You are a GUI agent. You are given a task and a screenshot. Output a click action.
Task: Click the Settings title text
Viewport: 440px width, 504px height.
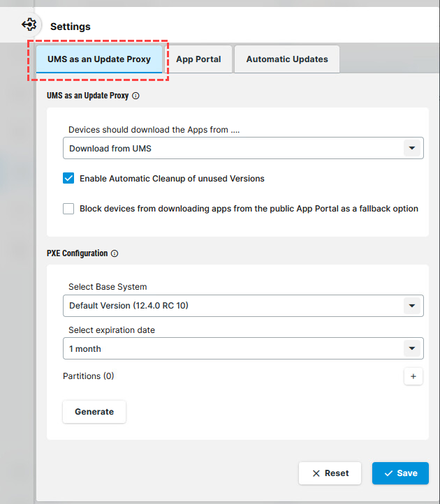[71, 27]
